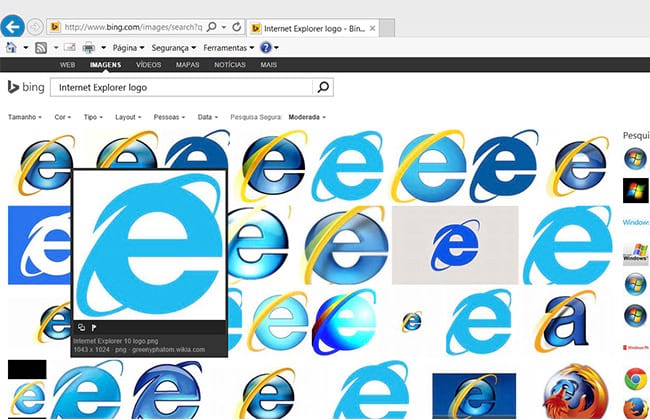Click the address bar search magnifier icon

point(211,27)
